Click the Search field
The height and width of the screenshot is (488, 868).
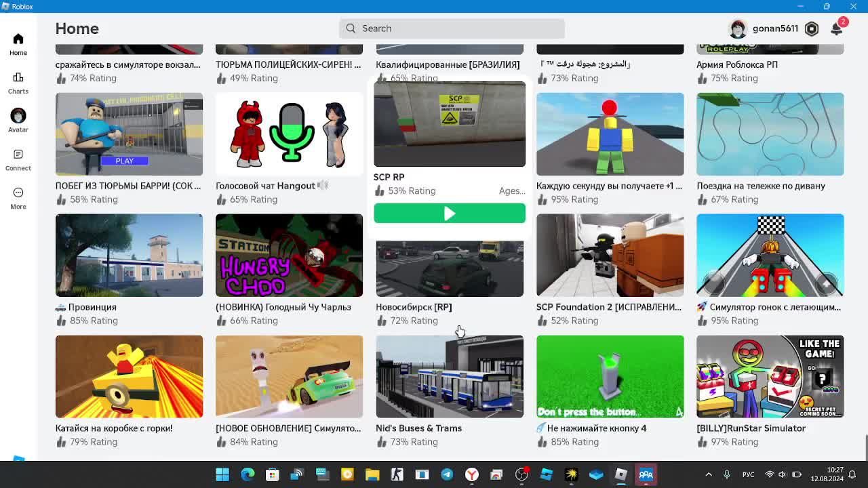point(452,28)
